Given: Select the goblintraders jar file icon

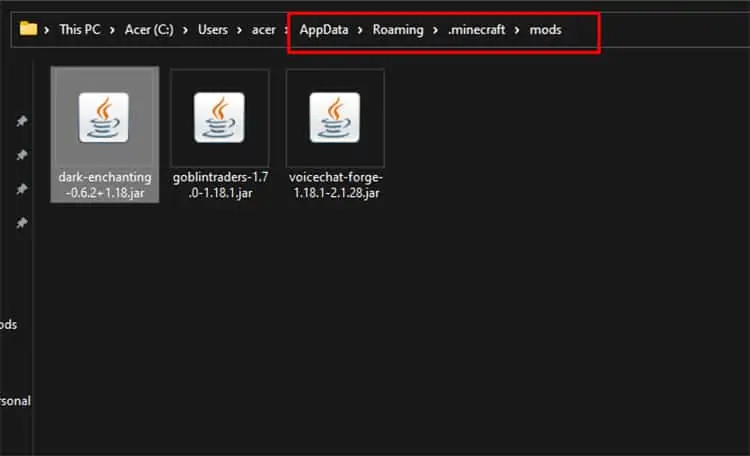Looking at the screenshot, I should (x=219, y=118).
